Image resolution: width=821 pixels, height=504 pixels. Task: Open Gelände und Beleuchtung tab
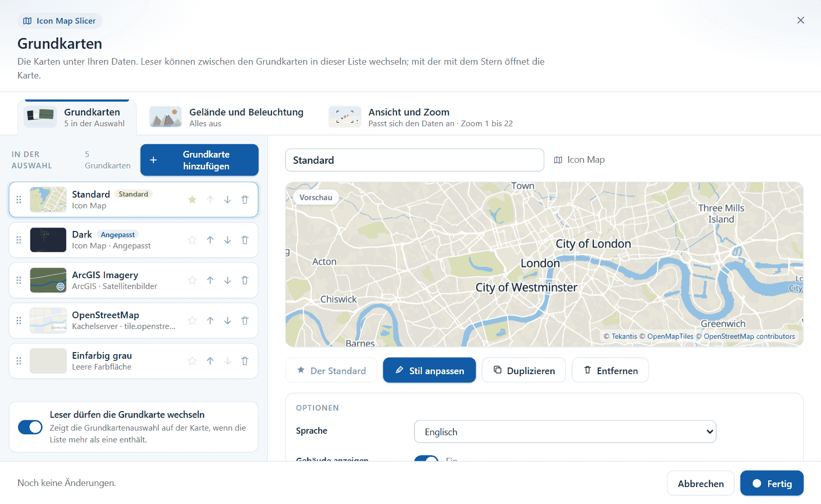227,117
